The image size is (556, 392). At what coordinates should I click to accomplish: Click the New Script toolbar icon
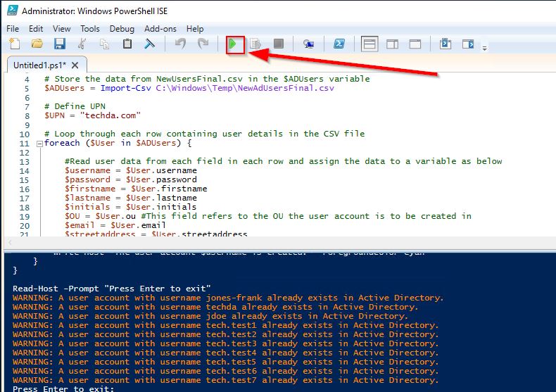coord(15,44)
